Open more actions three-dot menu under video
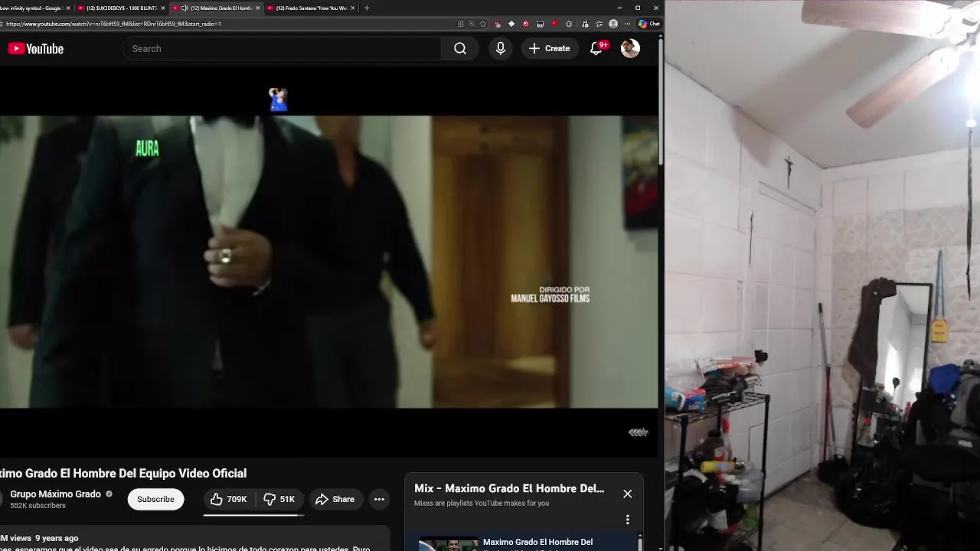The width and height of the screenshot is (980, 551). [x=379, y=499]
